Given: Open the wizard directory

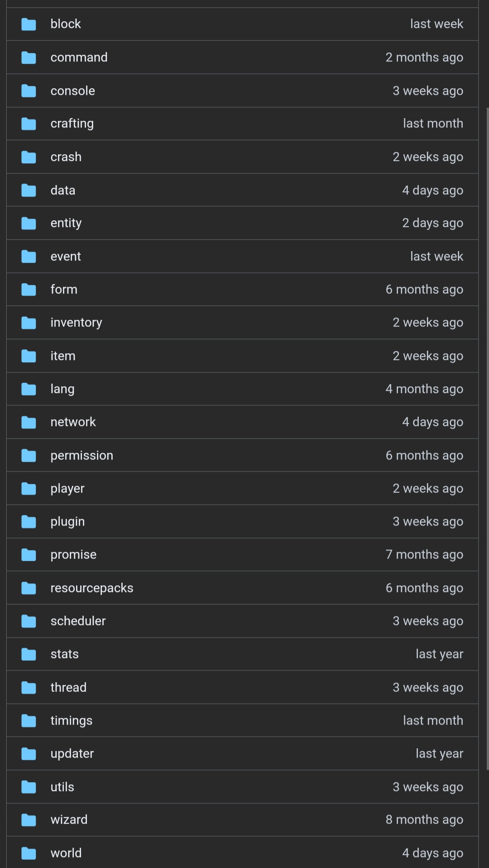Looking at the screenshot, I should pos(69,820).
